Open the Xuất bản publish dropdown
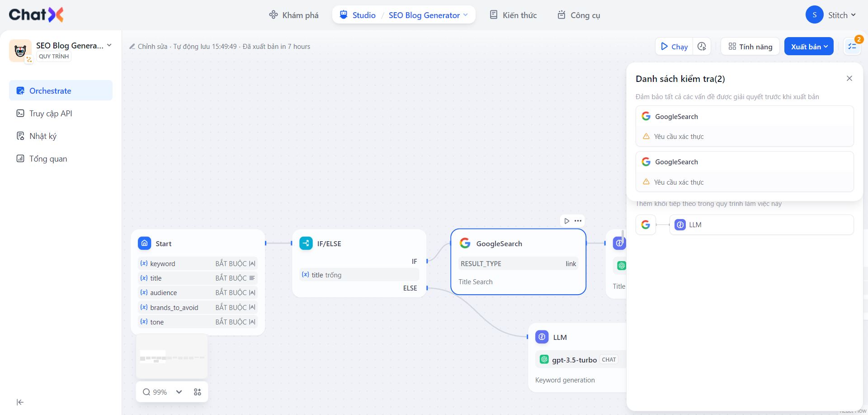868x415 pixels. coord(809,47)
